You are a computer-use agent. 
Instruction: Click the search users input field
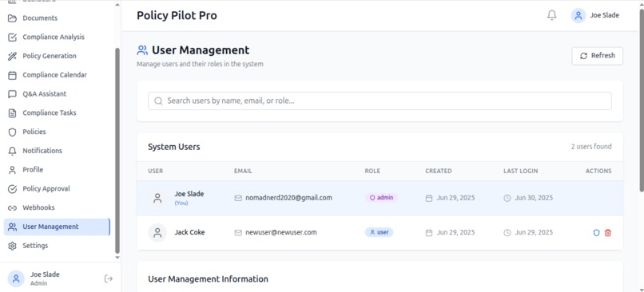(380, 101)
